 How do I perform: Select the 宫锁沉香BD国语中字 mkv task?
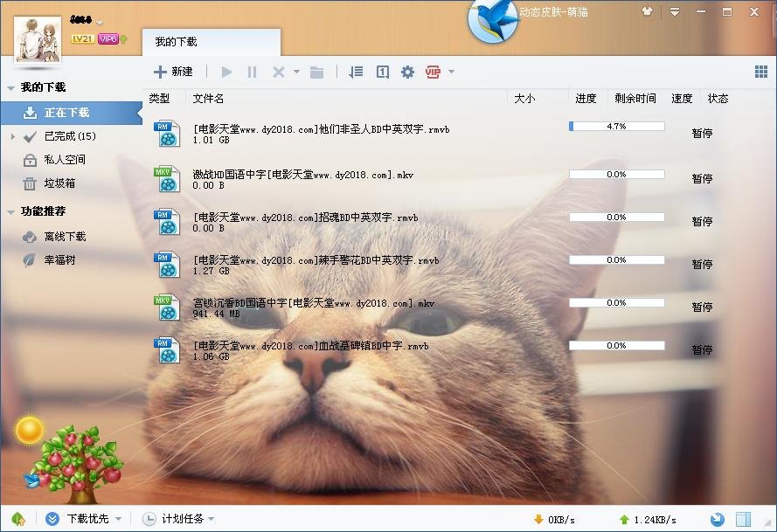pos(313,303)
